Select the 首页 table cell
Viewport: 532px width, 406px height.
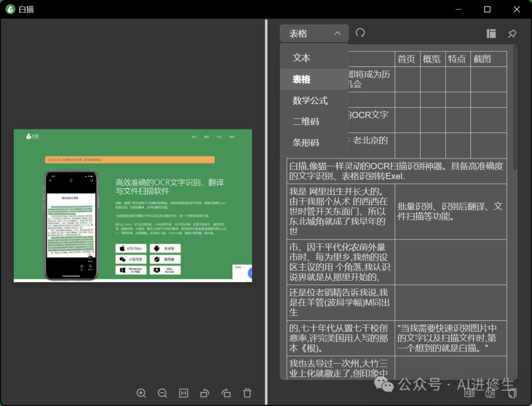[407, 59]
